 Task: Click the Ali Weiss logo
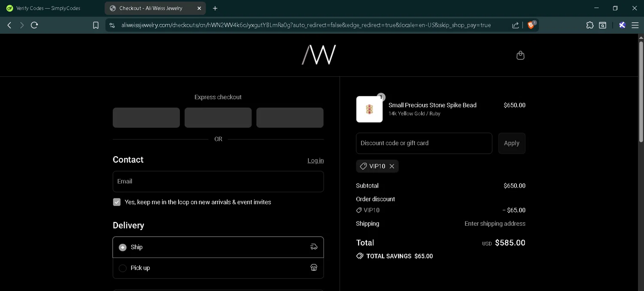pyautogui.click(x=319, y=55)
